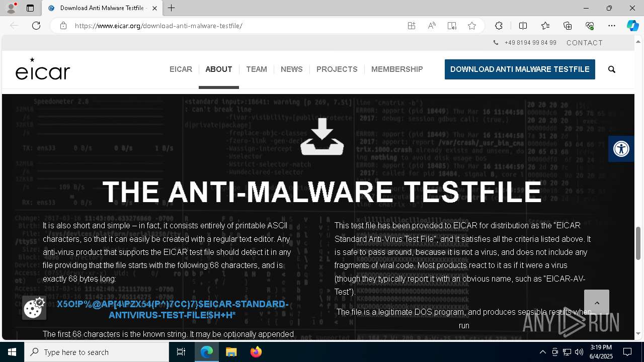Add this page to favorites
Viewport: 644px width, 362px height.
472,26
